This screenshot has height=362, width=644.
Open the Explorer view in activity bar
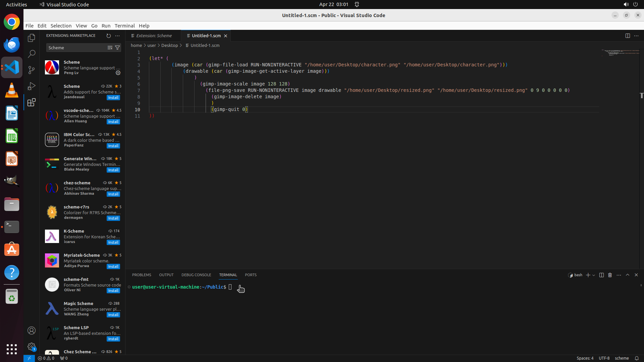coord(32,38)
